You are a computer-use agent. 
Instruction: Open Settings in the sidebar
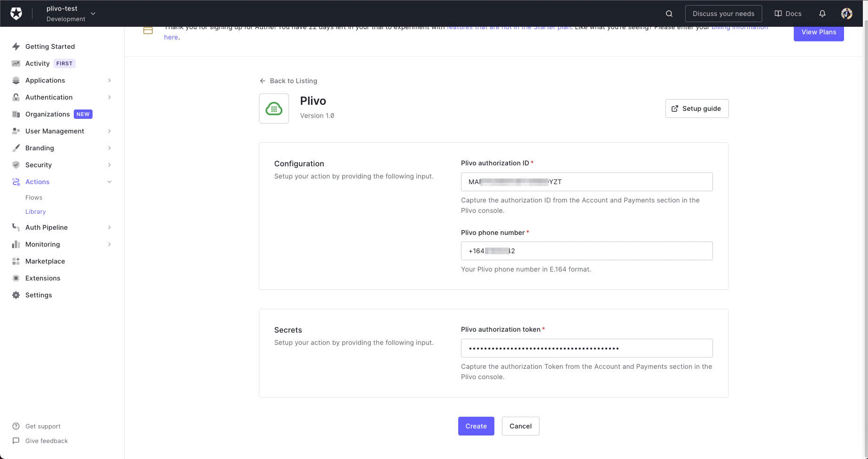[39, 295]
